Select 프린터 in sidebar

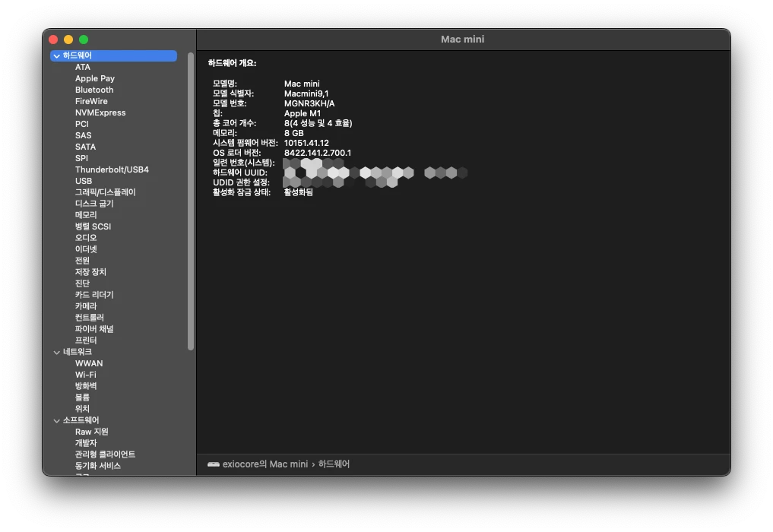(86, 340)
